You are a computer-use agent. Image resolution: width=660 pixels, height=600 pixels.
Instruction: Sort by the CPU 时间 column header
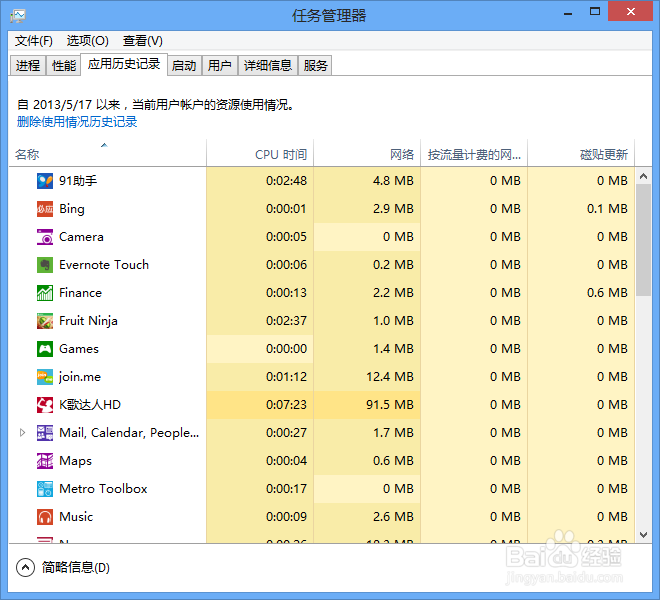point(260,153)
